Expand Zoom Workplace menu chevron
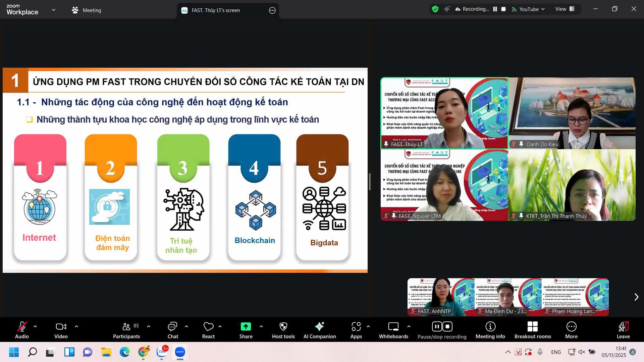644x362 pixels. [x=54, y=10]
